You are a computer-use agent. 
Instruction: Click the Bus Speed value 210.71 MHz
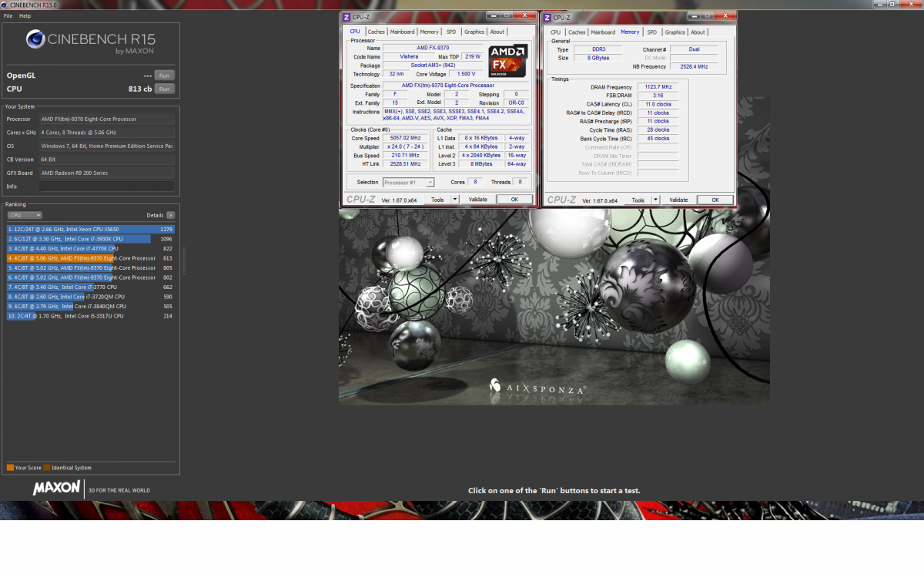point(407,155)
